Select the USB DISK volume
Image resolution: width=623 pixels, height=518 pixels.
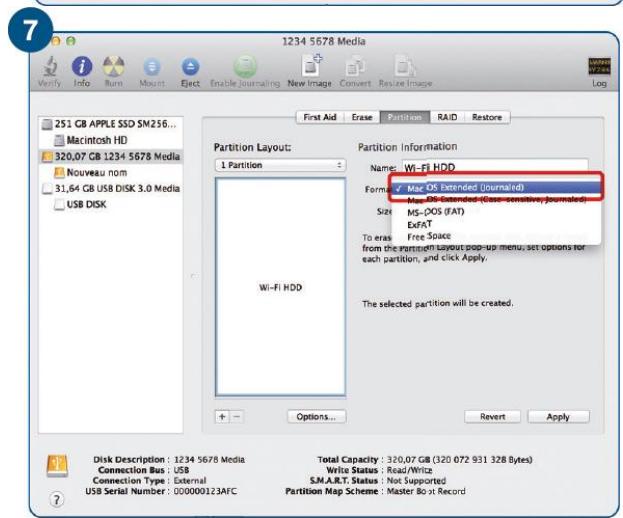110,205
